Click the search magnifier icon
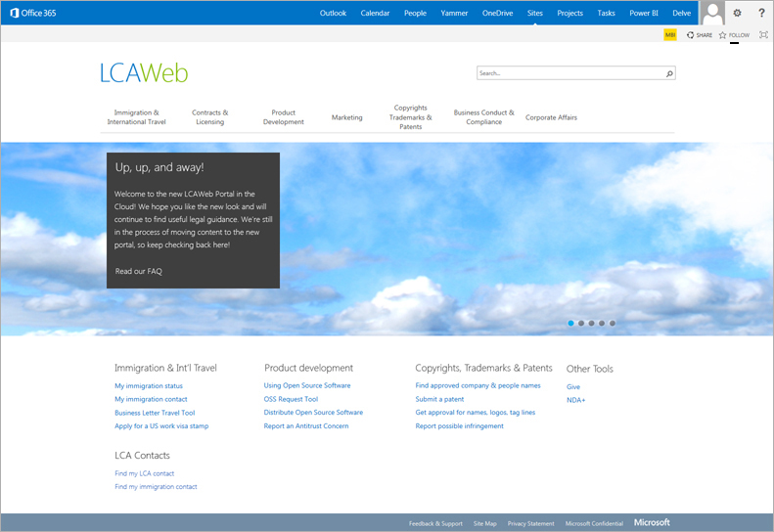This screenshot has height=532, width=774. [x=669, y=73]
